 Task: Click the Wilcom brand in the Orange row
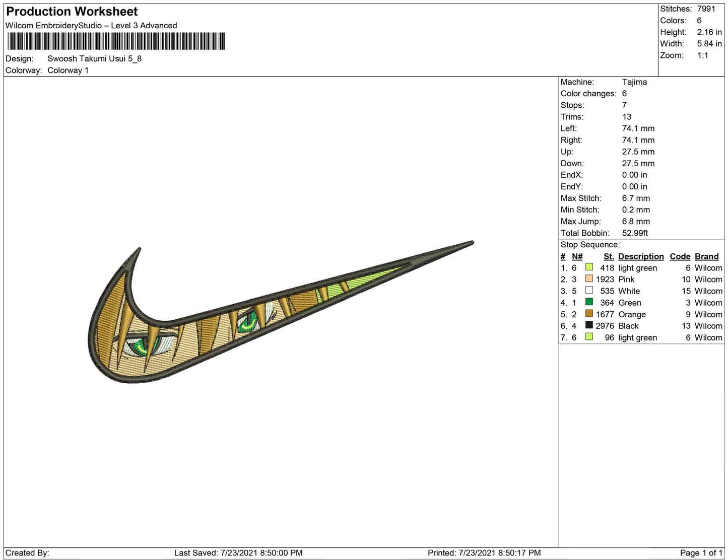(708, 314)
